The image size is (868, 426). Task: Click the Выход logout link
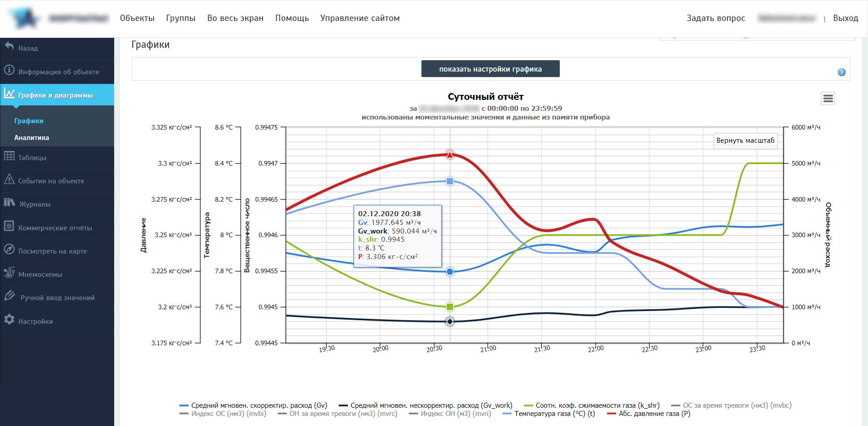[x=845, y=18]
